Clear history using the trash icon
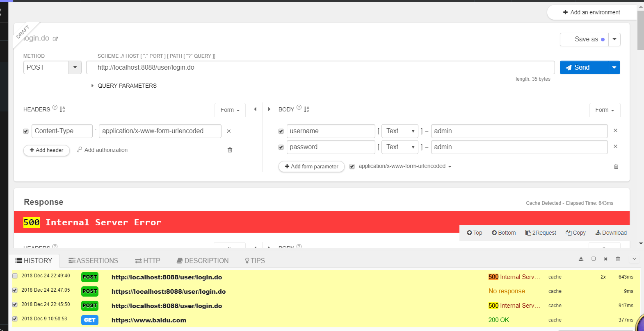This screenshot has width=644, height=331. pos(618,259)
